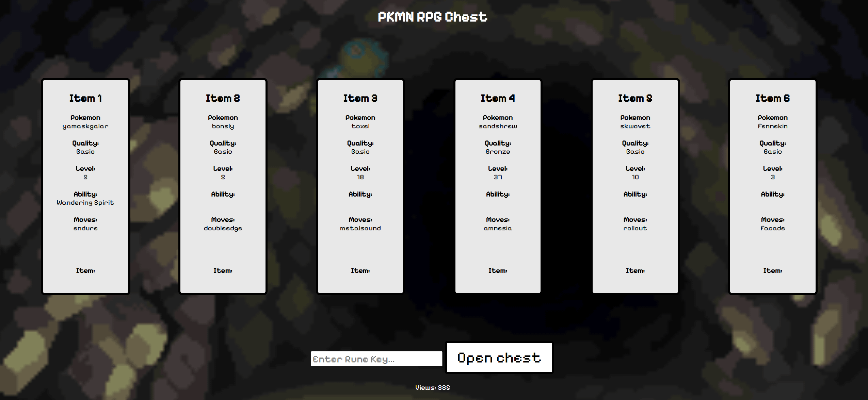Image resolution: width=868 pixels, height=400 pixels.
Task: Click the Open chest button
Action: click(499, 357)
